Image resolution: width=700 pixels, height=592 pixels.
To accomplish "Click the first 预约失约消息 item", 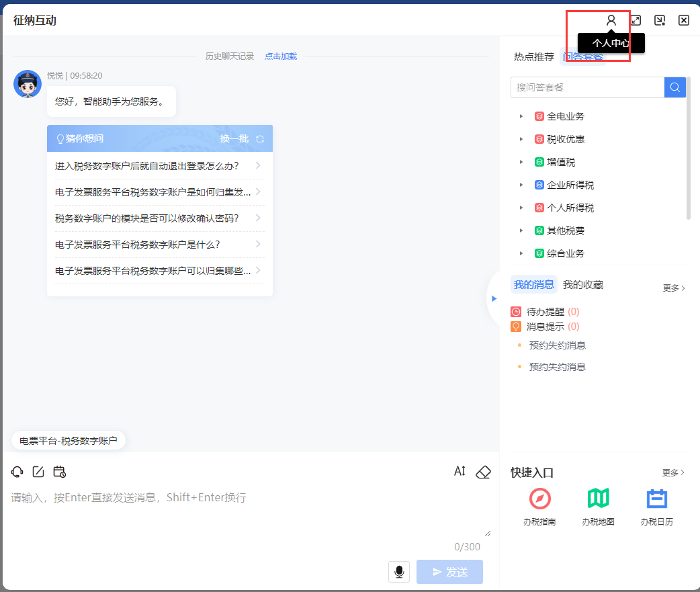I will 557,345.
